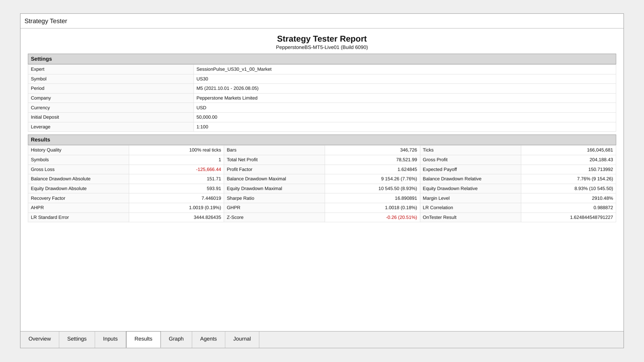Select the Bars value 346,726

pyautogui.click(x=408, y=150)
